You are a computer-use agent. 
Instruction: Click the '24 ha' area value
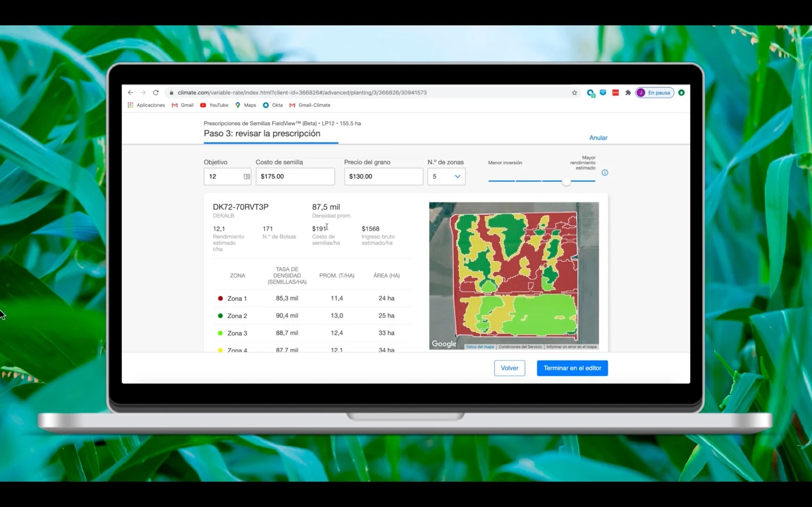tap(386, 298)
